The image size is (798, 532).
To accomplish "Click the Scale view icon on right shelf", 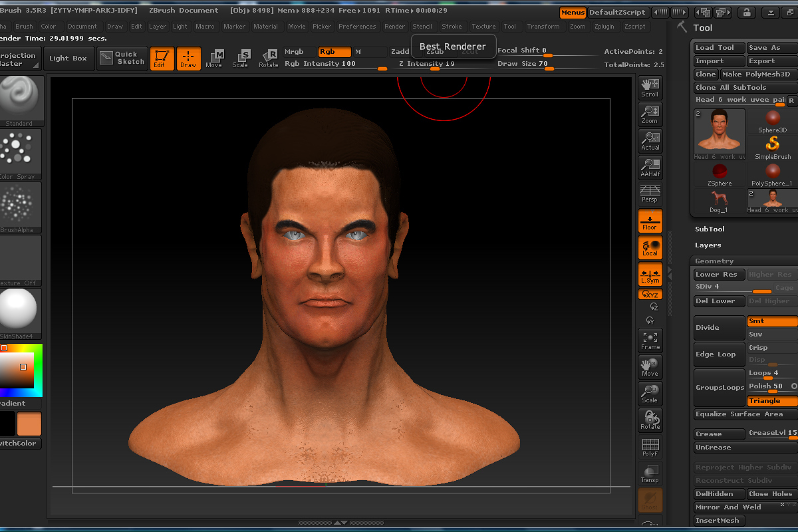I will pyautogui.click(x=650, y=393).
